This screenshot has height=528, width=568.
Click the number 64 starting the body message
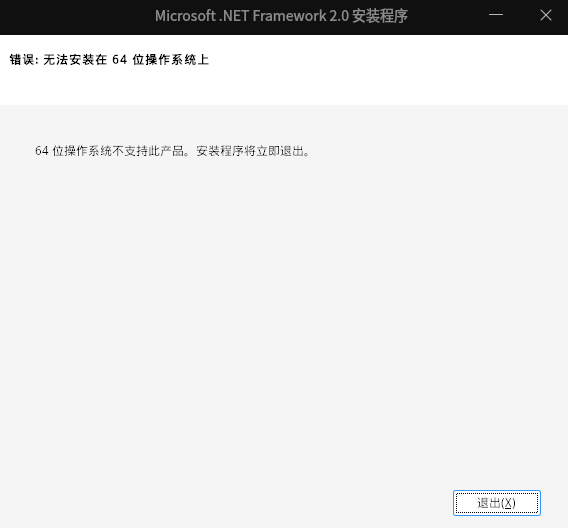pyautogui.click(x=42, y=151)
